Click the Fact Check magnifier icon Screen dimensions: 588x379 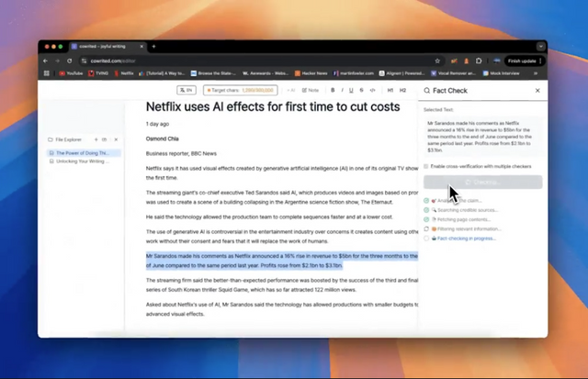point(426,91)
